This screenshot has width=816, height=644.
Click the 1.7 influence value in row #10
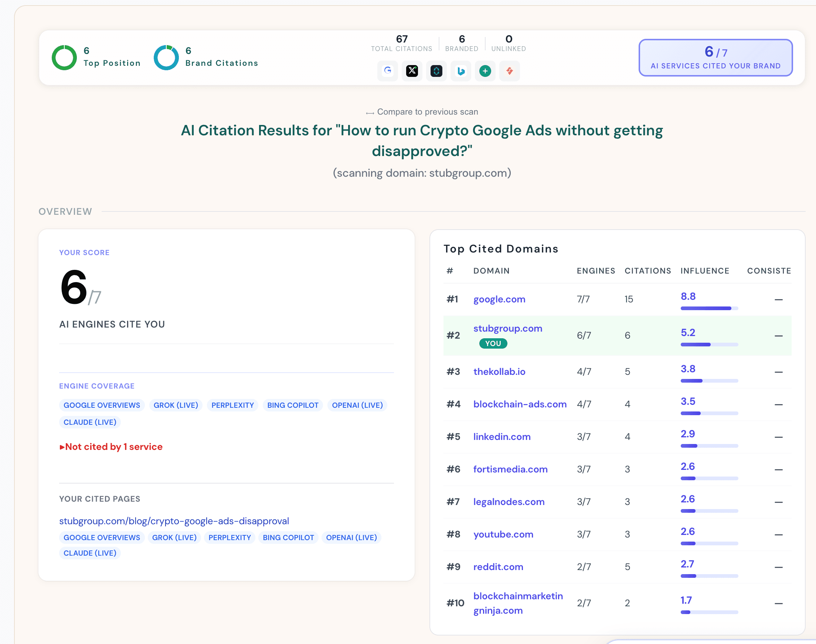tap(686, 600)
